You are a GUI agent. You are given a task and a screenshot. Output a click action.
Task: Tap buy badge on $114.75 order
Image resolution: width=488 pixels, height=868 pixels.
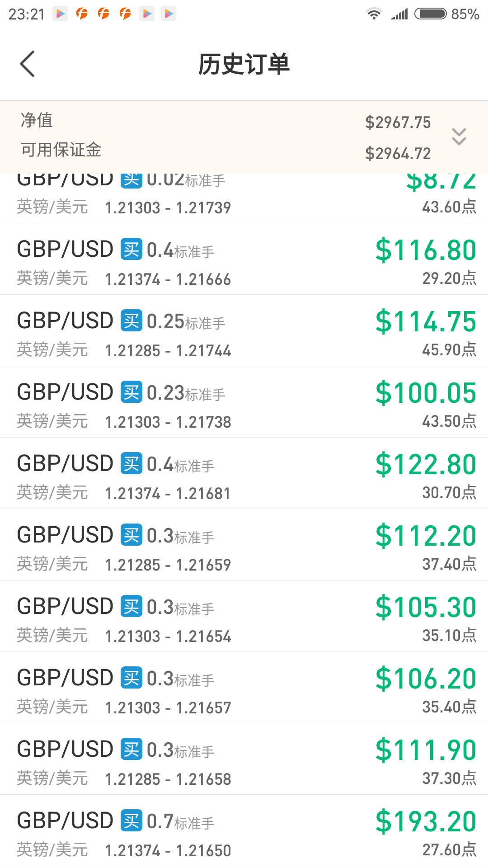click(x=131, y=321)
